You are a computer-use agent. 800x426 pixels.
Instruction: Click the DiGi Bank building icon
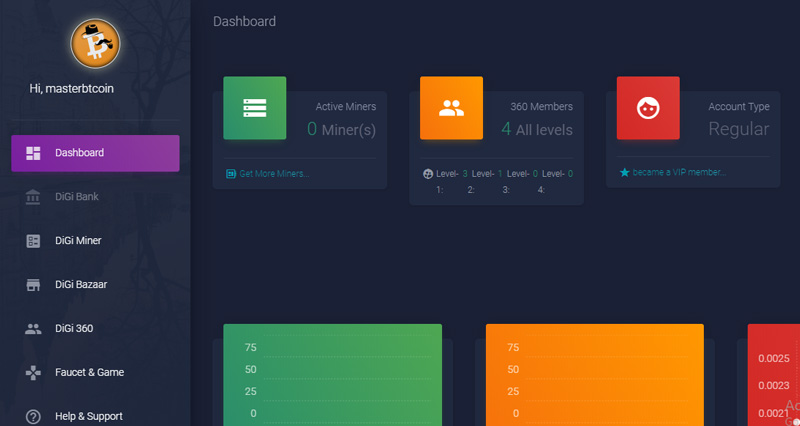33,197
